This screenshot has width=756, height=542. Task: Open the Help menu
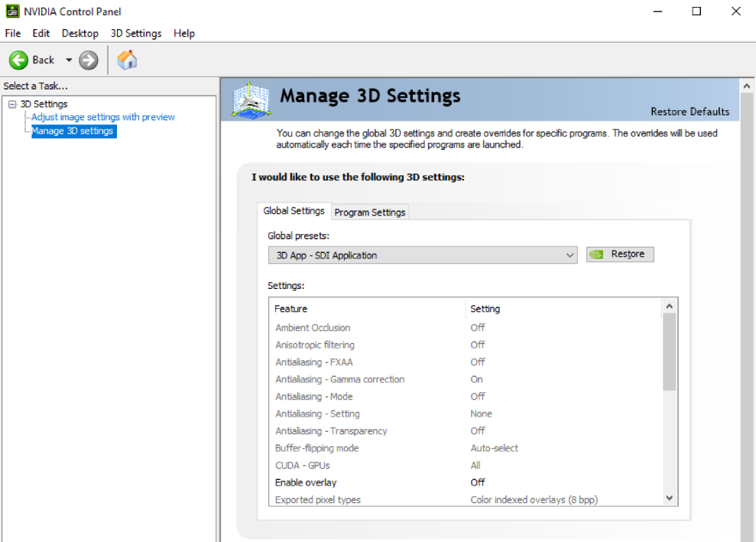[x=184, y=34]
